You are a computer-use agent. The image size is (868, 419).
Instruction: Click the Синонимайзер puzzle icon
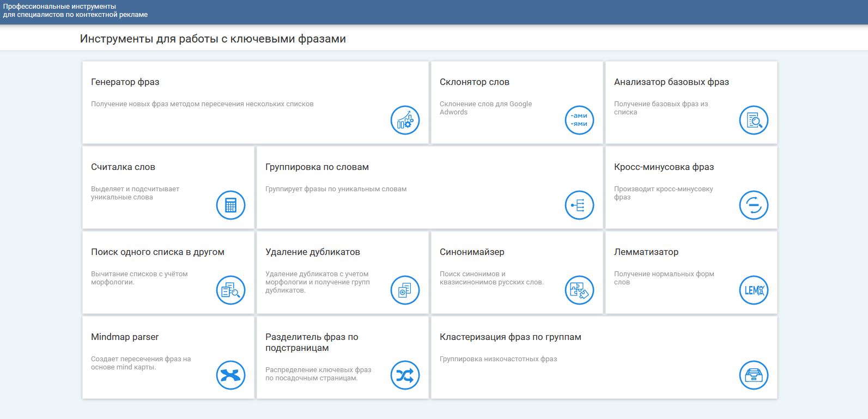tap(579, 290)
